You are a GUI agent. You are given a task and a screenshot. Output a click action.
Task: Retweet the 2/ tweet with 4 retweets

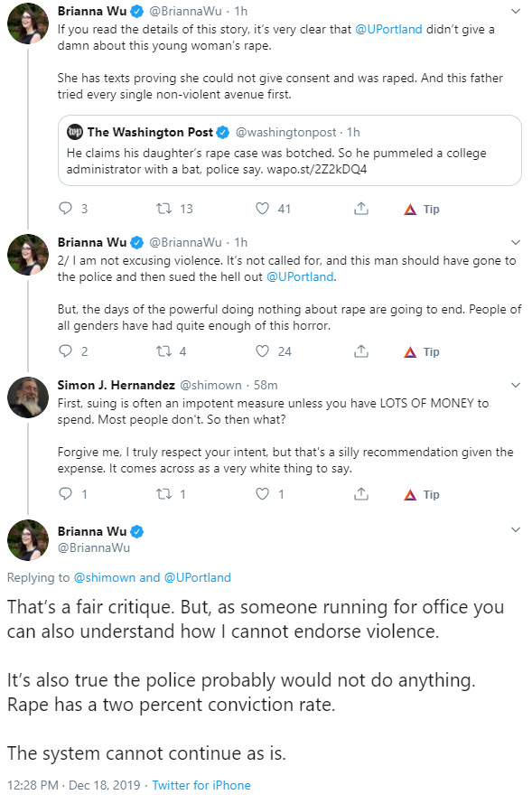point(163,351)
